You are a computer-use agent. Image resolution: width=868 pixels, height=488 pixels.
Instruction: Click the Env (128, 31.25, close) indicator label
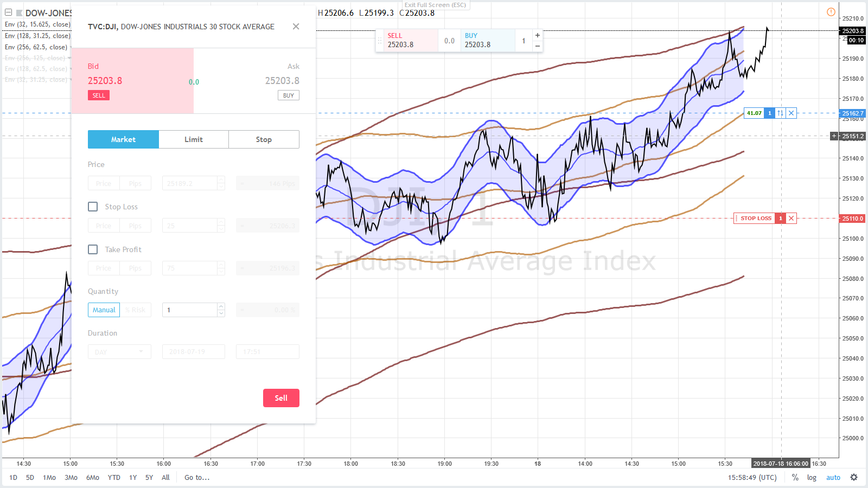pyautogui.click(x=37, y=36)
